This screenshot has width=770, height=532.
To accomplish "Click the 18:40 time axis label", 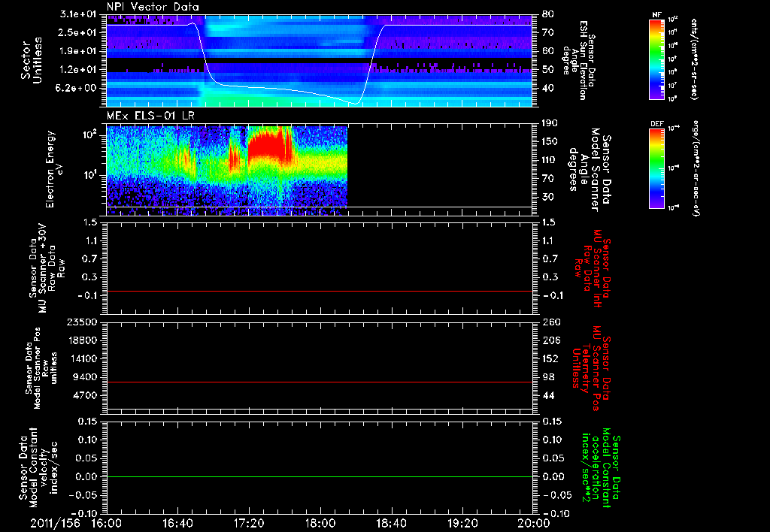I will (x=391, y=523).
